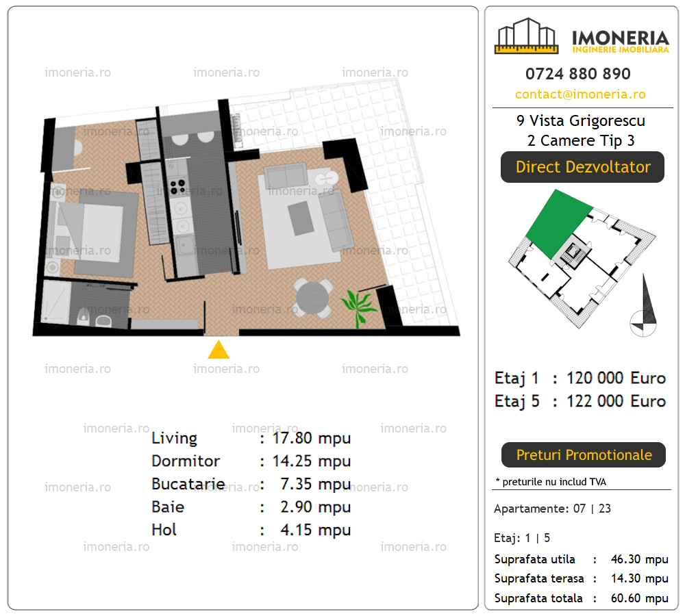Viewport: 685px width, 616px height.
Task: Click the toilet in the bathroom plan
Action: [83, 316]
